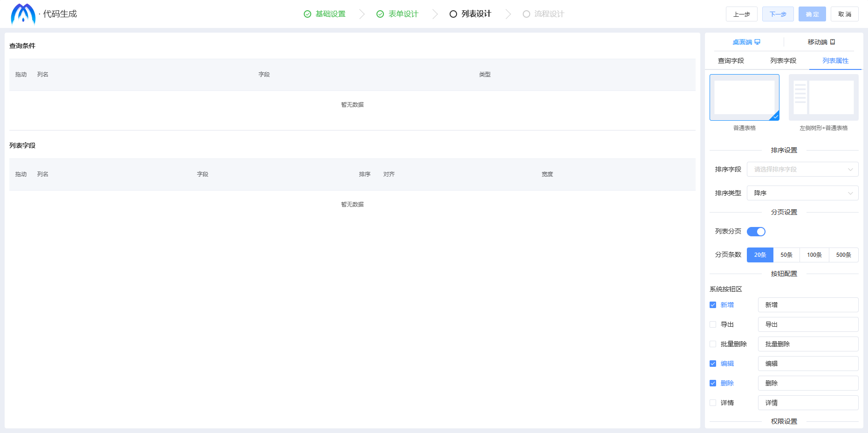Open the 排序类型 dropdown showing 降序
The height and width of the screenshot is (433, 868).
coord(803,193)
